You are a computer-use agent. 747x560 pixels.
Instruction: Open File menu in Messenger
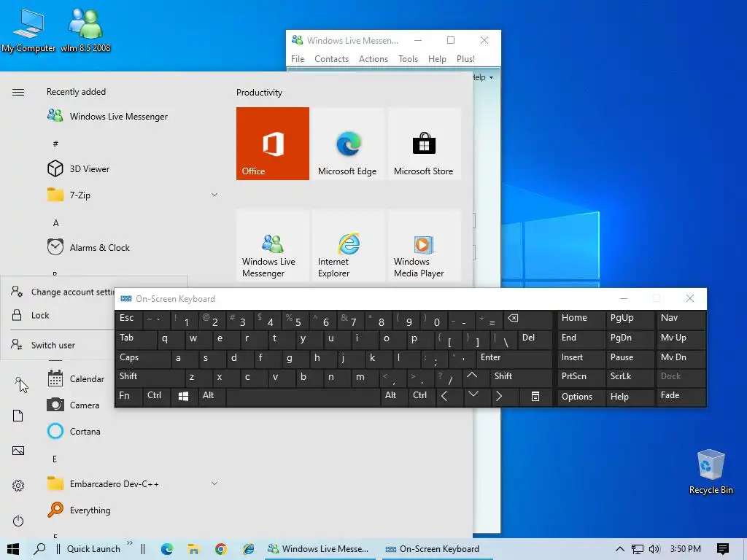point(298,58)
